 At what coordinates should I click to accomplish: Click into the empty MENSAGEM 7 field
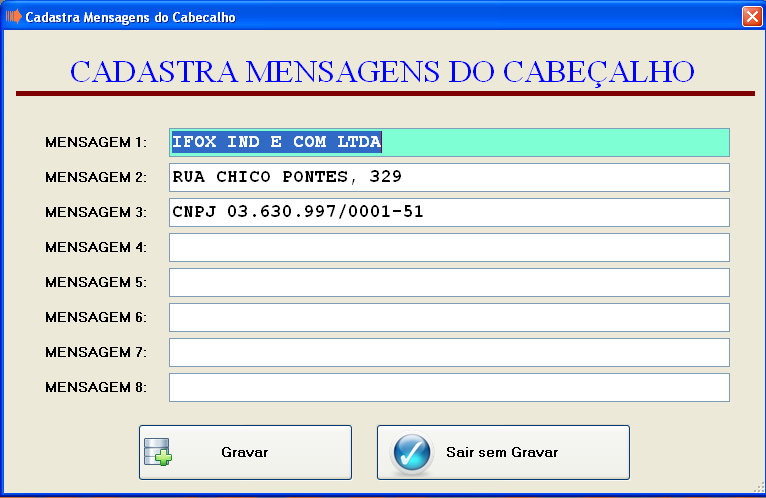(x=449, y=352)
